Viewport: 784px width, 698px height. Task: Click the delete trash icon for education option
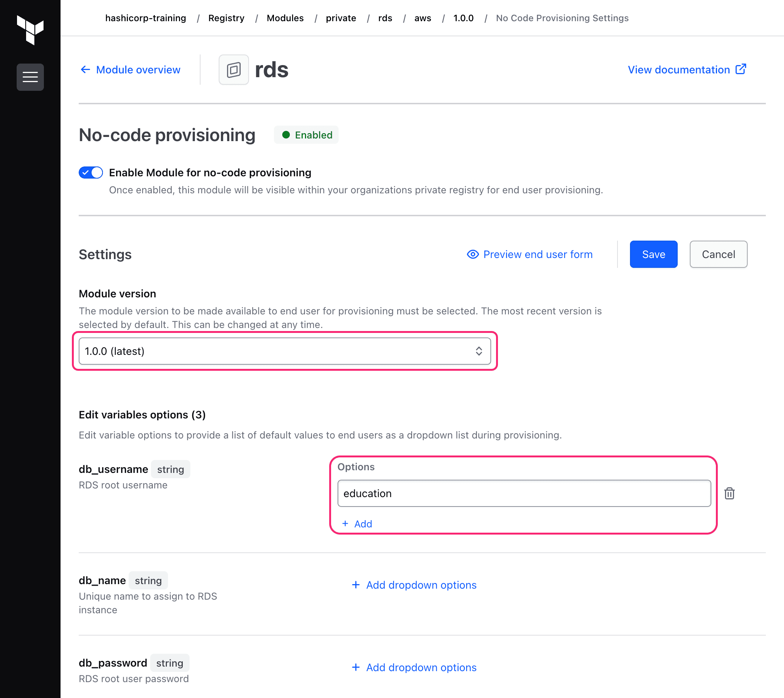[730, 493]
